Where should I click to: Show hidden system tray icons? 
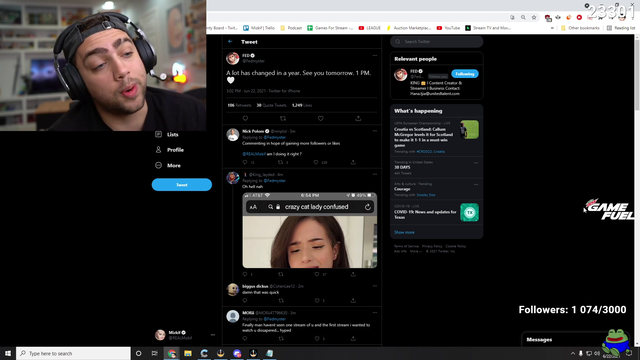(x=573, y=353)
